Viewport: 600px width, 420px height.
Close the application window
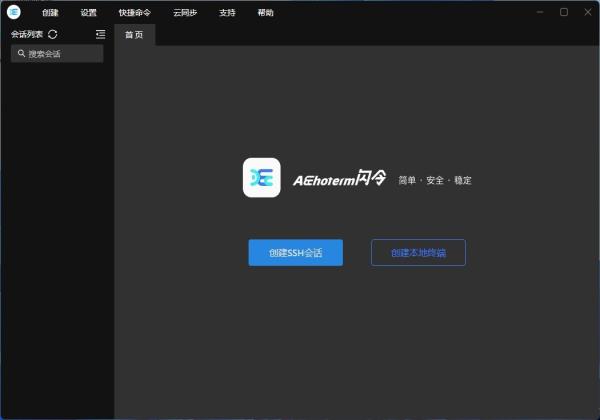coord(588,12)
